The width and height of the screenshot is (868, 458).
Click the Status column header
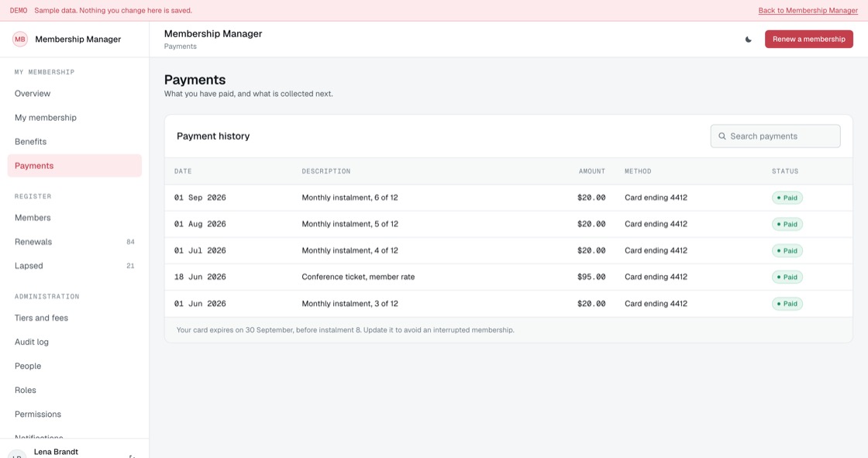(785, 171)
